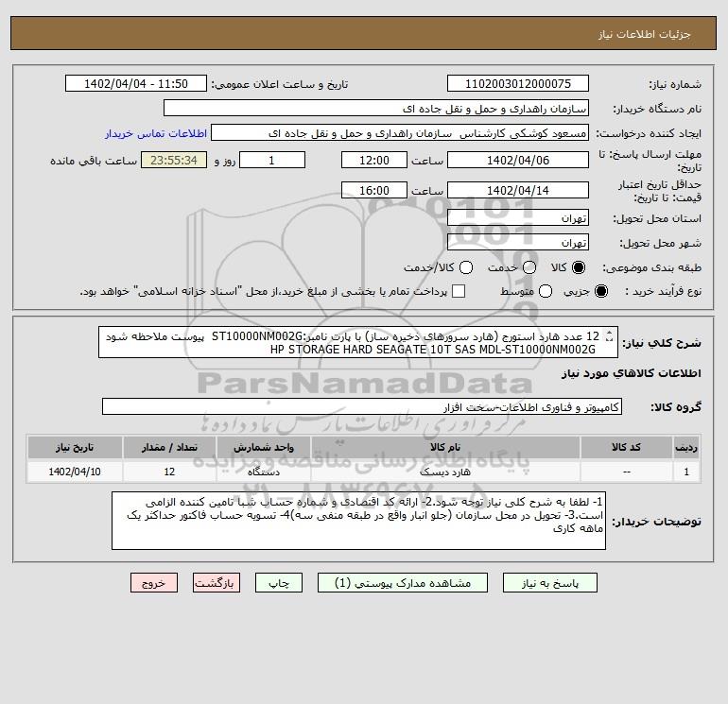The height and width of the screenshot is (704, 728).
Task: Click the خروج exit button
Action: click(154, 583)
